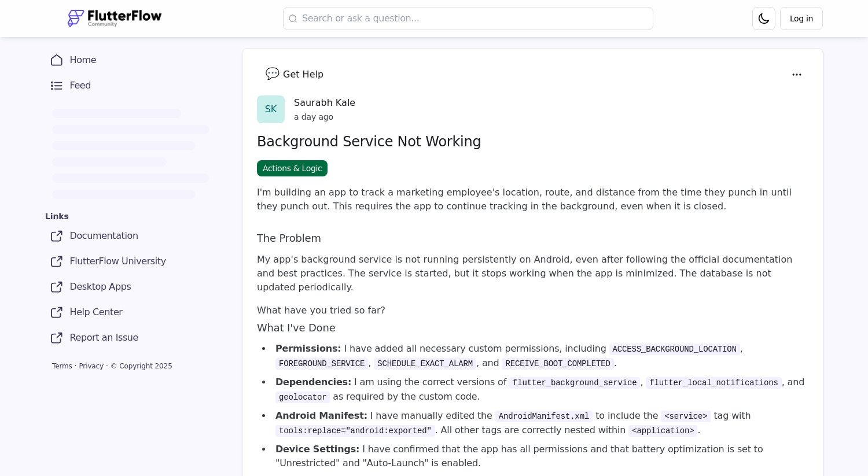Toggle dark mode with the moon icon
This screenshot has height=476, width=868.
(x=763, y=19)
